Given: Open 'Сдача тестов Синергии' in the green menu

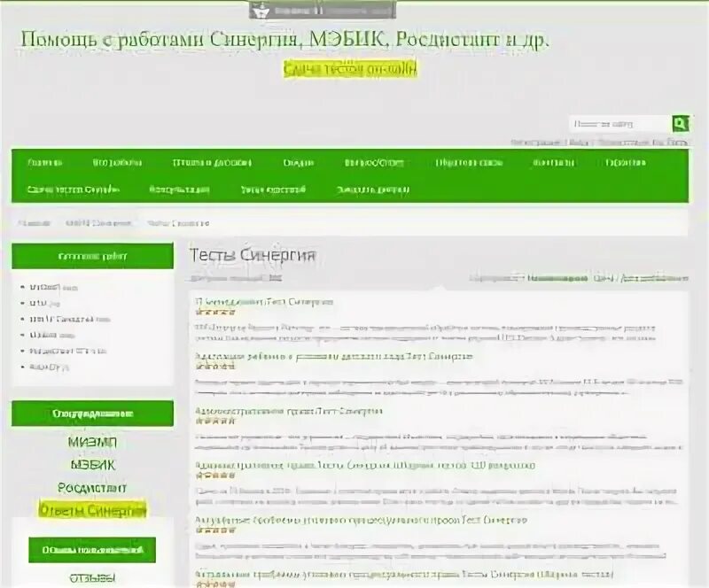Looking at the screenshot, I should (74, 190).
